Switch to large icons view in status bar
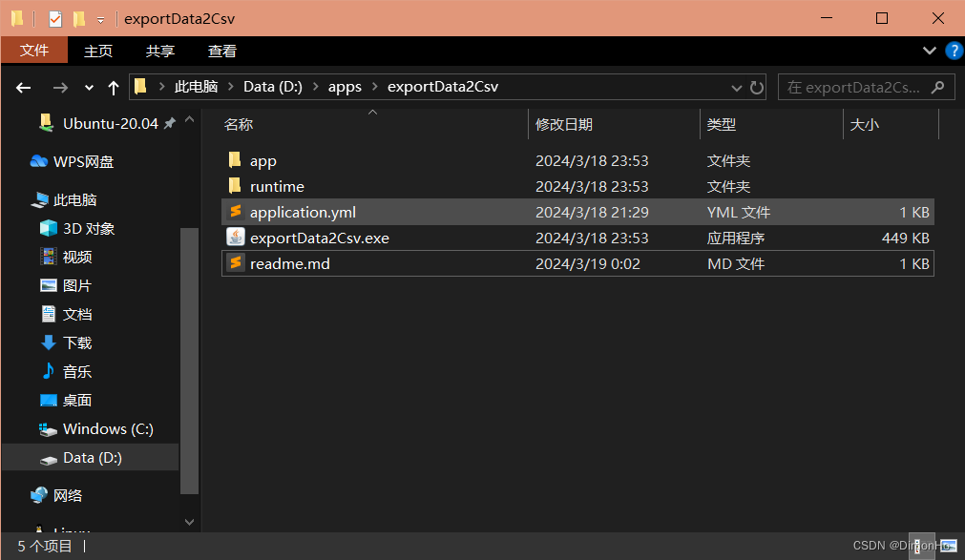 [949, 546]
